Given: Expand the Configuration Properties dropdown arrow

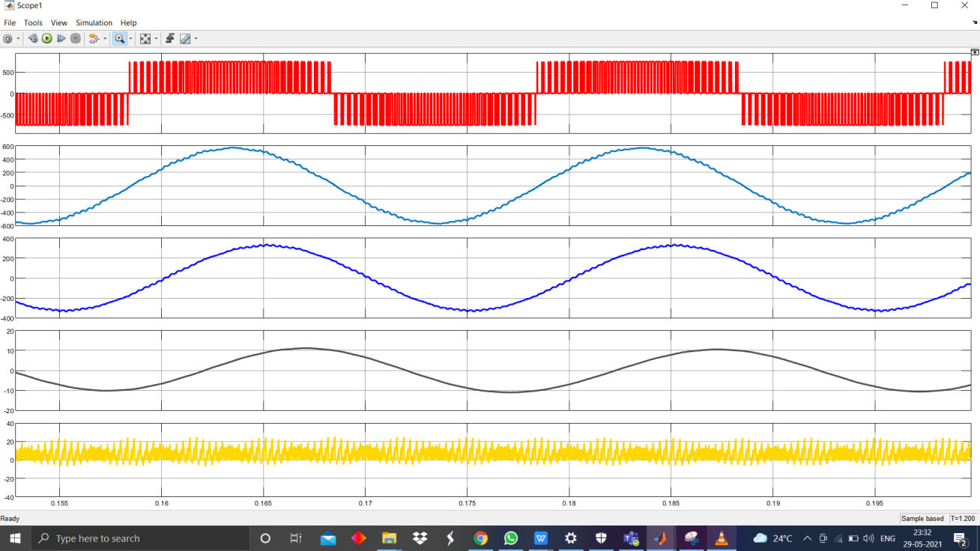Looking at the screenshot, I should 17,39.
